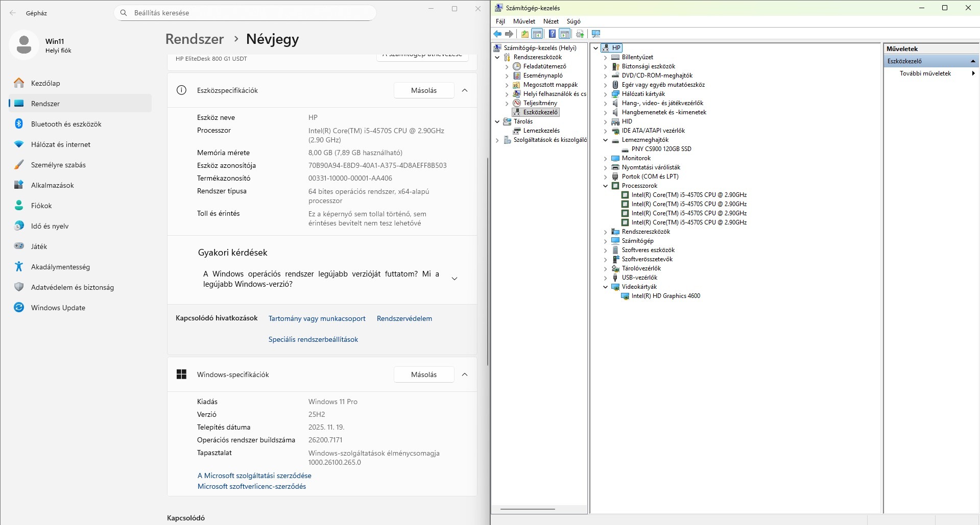This screenshot has width=980, height=525.
Task: Click the update driver gear icon
Action: [x=580, y=34]
